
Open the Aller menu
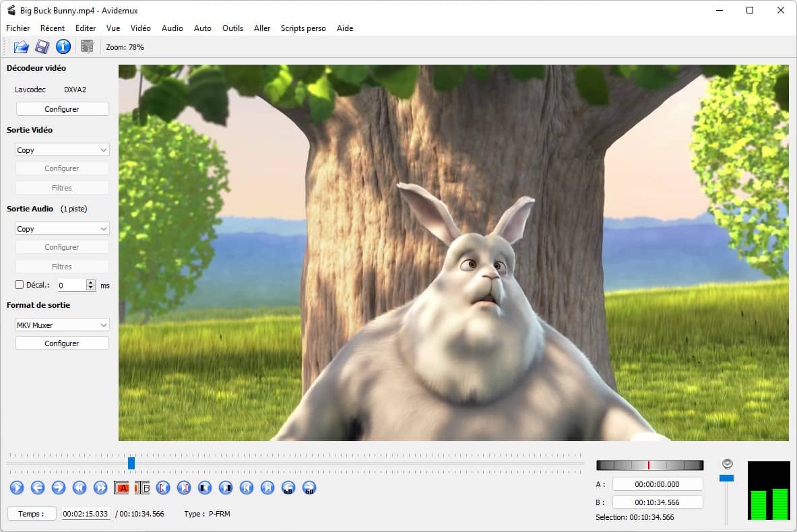(x=262, y=28)
